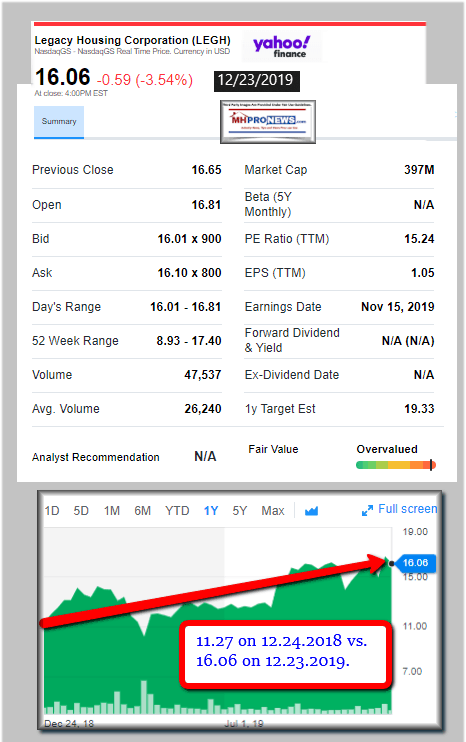Click the Analyst Recommendation label
This screenshot has height=742, width=466.
[96, 458]
